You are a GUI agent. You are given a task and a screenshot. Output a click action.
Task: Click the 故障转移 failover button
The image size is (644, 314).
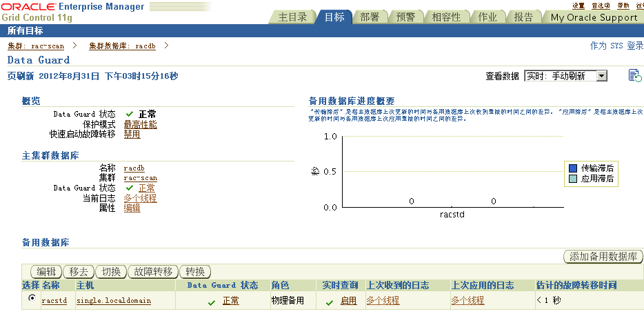click(153, 272)
